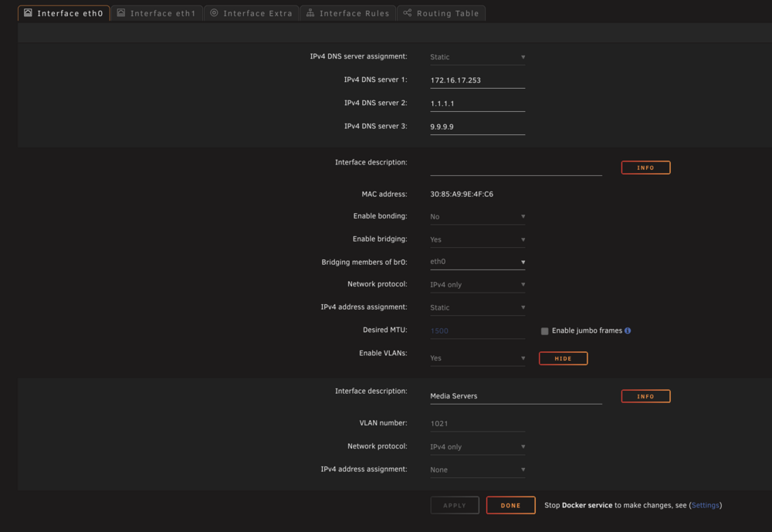
Task: Click the Interface Extra circular icon
Action: pyautogui.click(x=214, y=13)
